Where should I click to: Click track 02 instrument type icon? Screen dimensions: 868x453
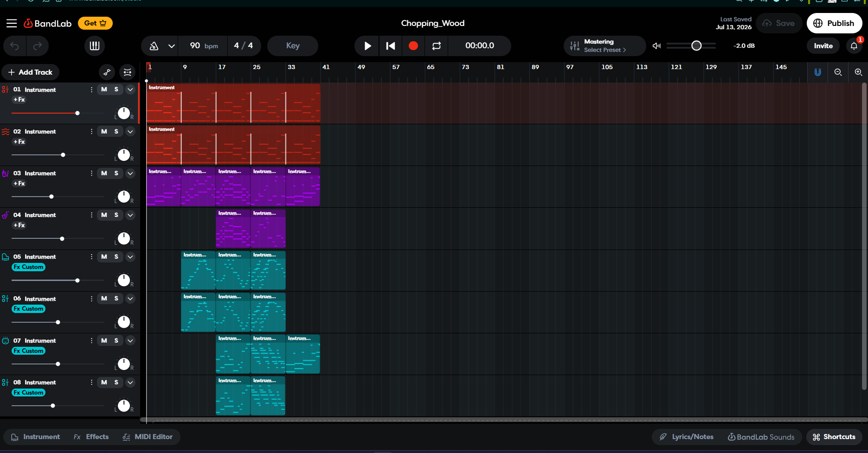click(6, 131)
